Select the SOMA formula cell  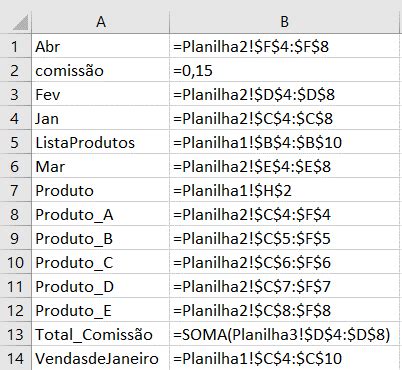(284, 334)
